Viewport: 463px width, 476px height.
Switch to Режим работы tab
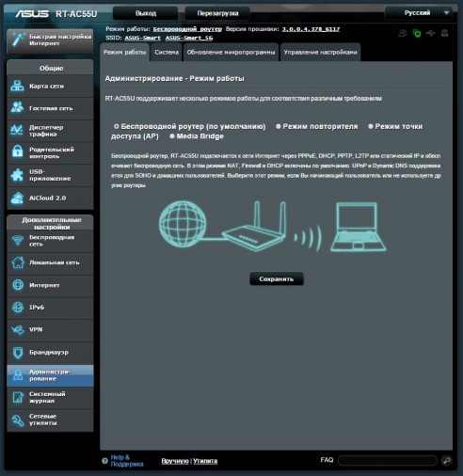(124, 52)
